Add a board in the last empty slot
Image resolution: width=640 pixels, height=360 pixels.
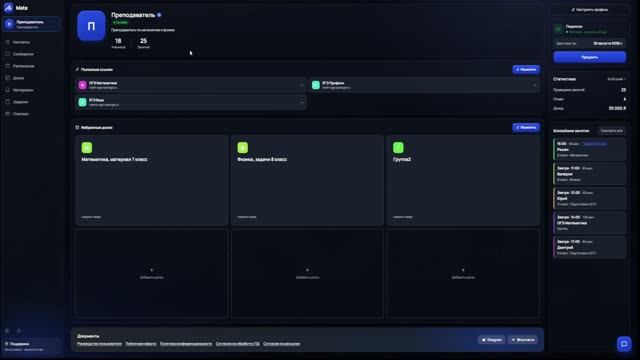point(463,273)
